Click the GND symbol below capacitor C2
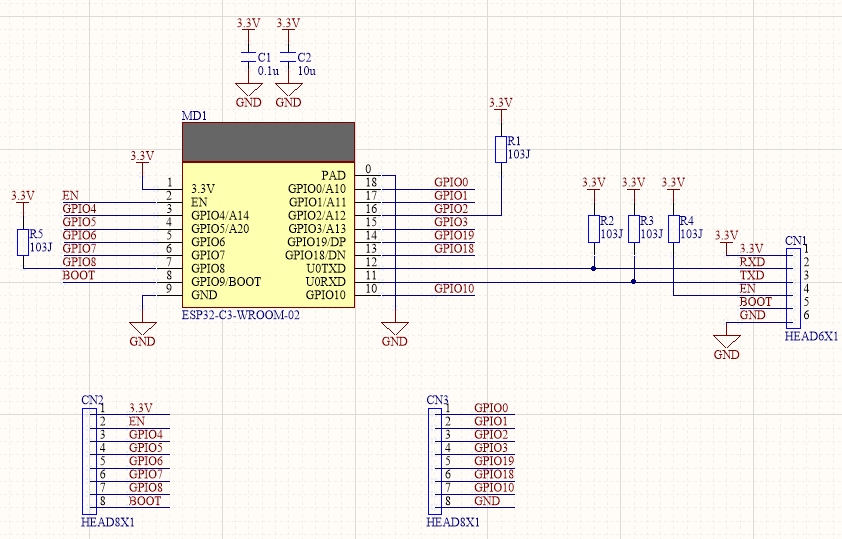This screenshot has width=842, height=539. 288,95
